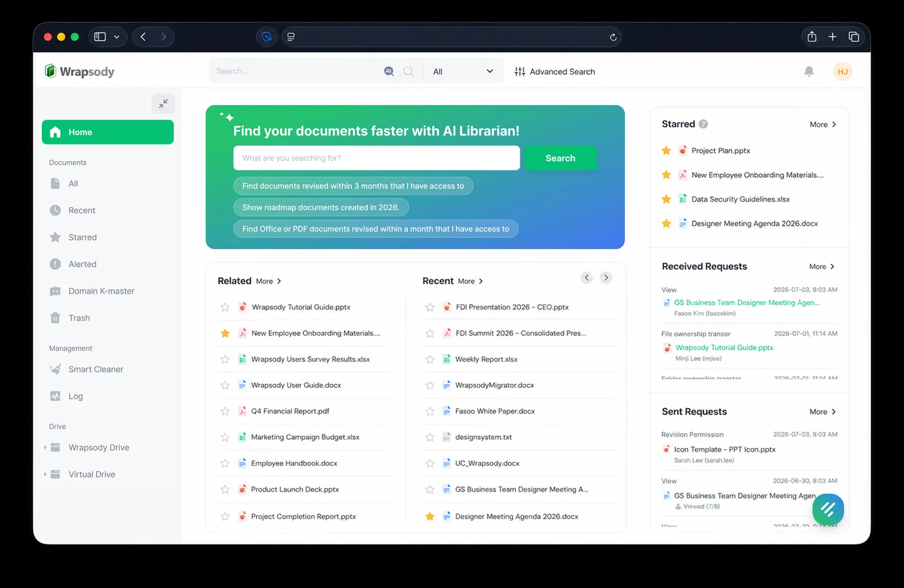Expand the Virtual Drive tree node
The height and width of the screenshot is (588, 904).
point(45,474)
